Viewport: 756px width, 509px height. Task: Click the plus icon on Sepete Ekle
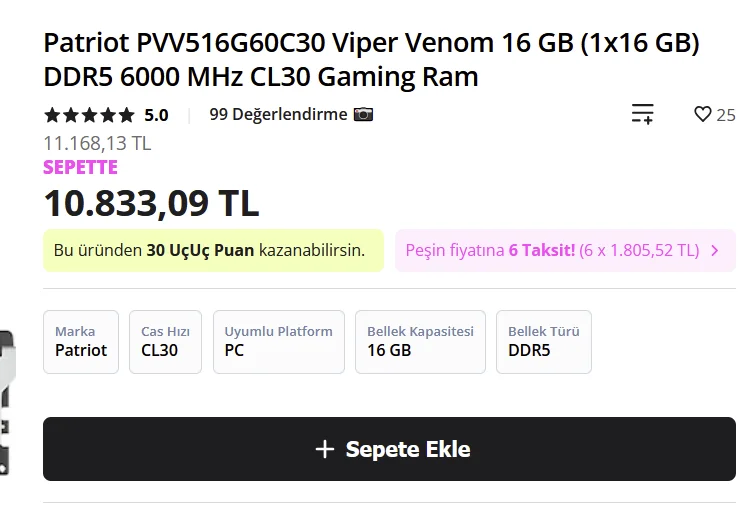tap(324, 449)
